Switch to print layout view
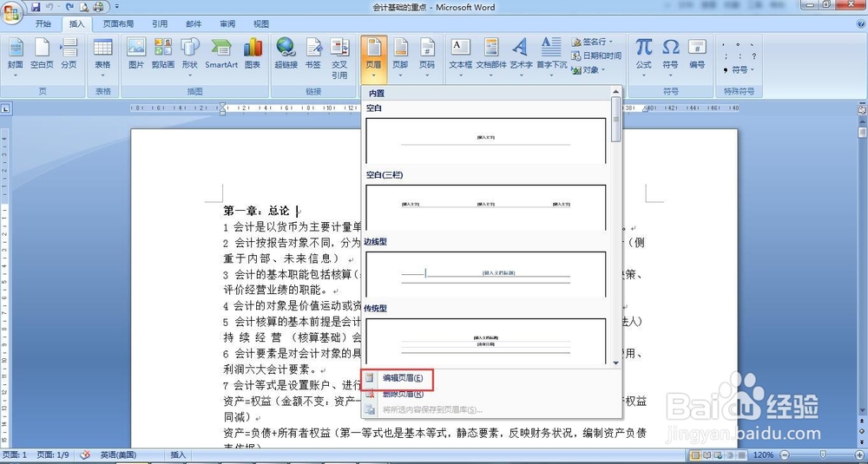This screenshot has width=868, height=464. coord(695,454)
